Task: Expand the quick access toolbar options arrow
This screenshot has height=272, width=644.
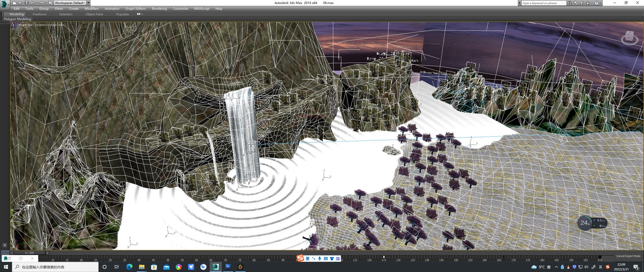Action: pyautogui.click(x=88, y=3)
